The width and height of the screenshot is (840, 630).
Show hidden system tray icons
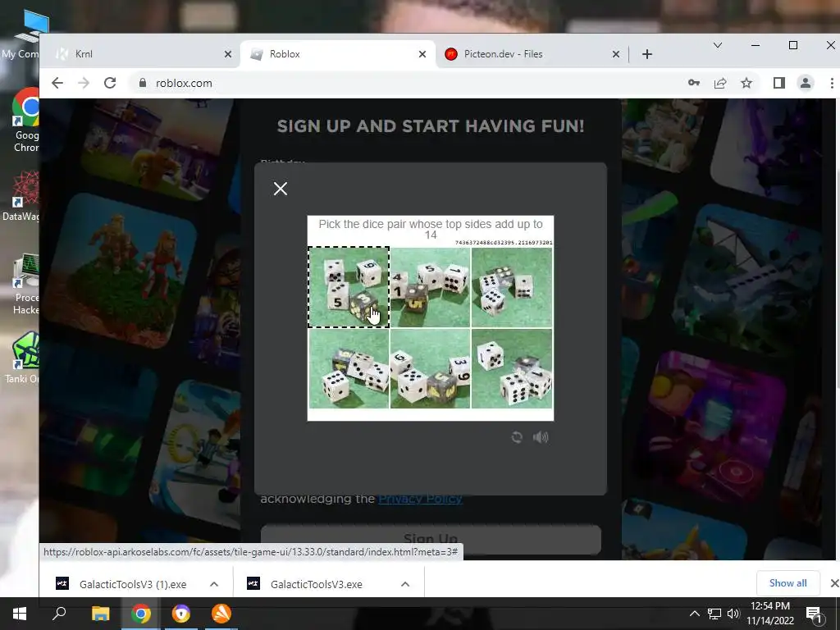tap(694, 614)
